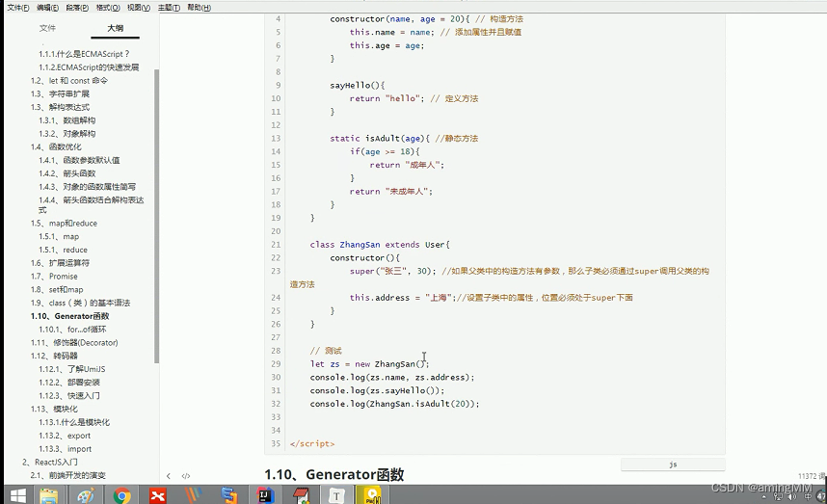Go to 1.13.3、import in the outline
The height and width of the screenshot is (504, 827).
pyautogui.click(x=65, y=449)
